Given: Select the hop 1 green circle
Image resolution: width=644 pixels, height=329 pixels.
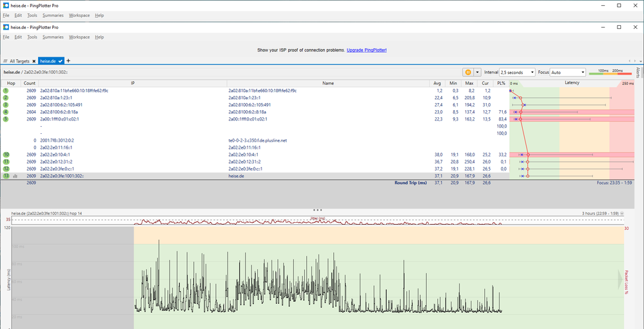Looking at the screenshot, I should click(x=6, y=91).
